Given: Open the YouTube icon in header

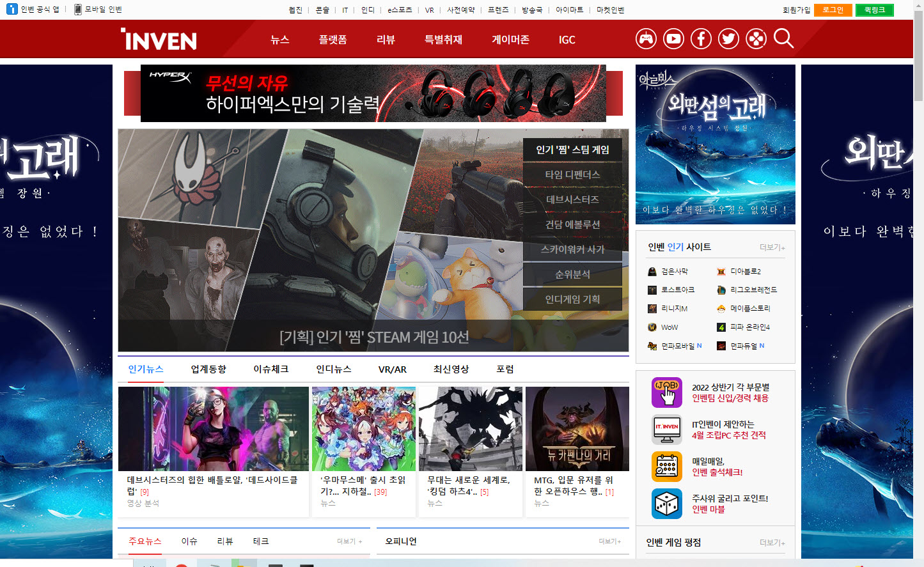Looking at the screenshot, I should (673, 39).
